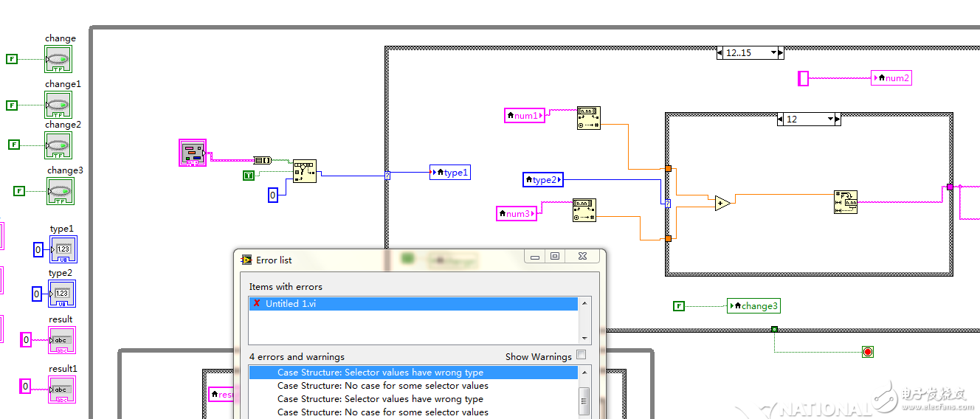Open the inner case 12 selector dropdown
980x419 pixels.
(x=830, y=119)
